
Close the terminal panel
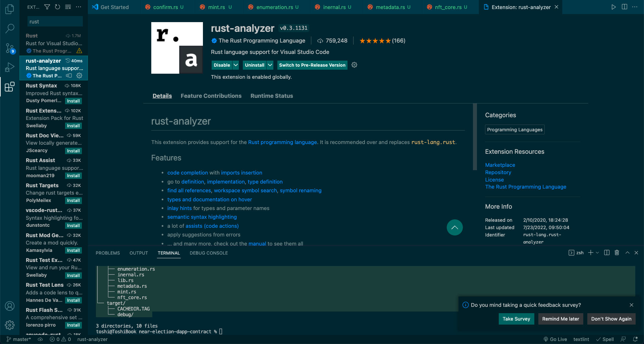click(636, 253)
